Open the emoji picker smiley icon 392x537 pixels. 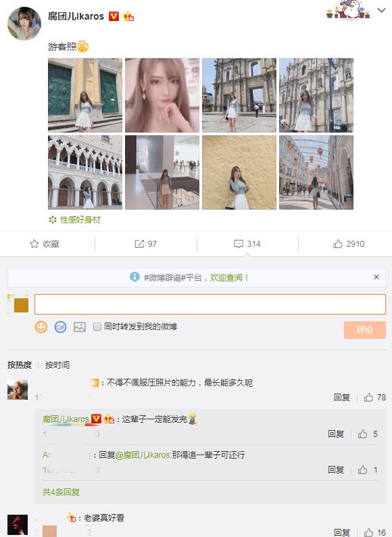coord(41,327)
